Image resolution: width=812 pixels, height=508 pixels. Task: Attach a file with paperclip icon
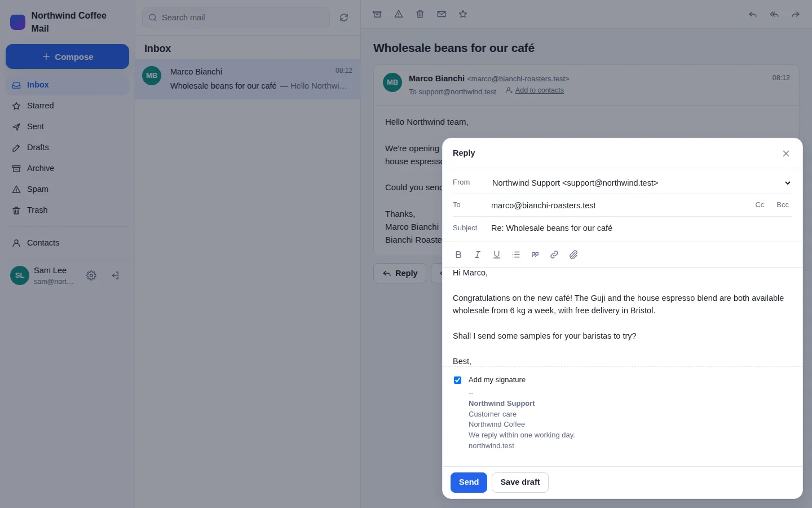point(573,255)
